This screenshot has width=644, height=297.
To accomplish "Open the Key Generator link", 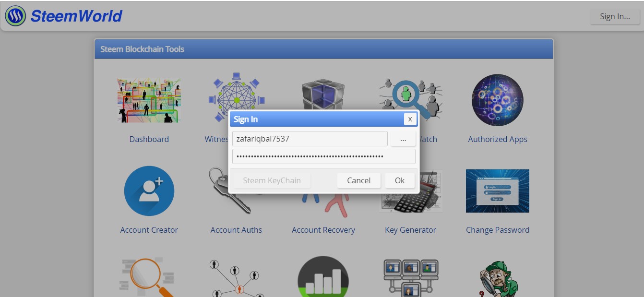I will 410,230.
